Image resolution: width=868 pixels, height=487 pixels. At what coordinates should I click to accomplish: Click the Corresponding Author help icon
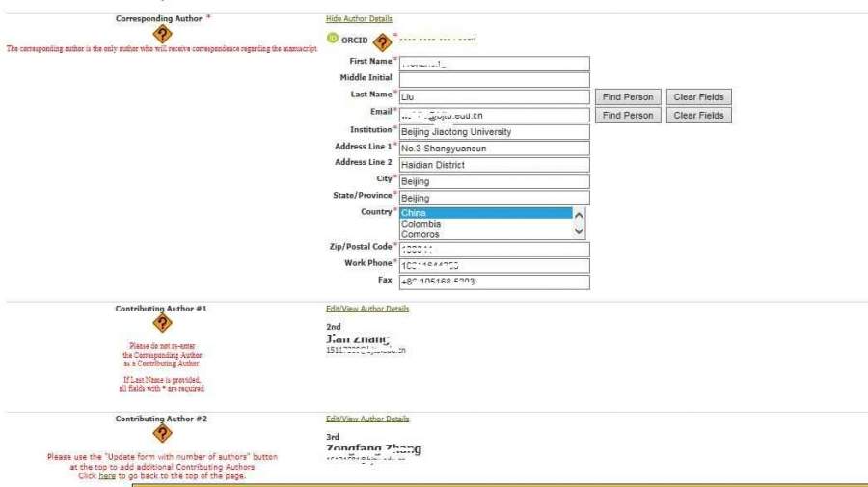tap(162, 35)
